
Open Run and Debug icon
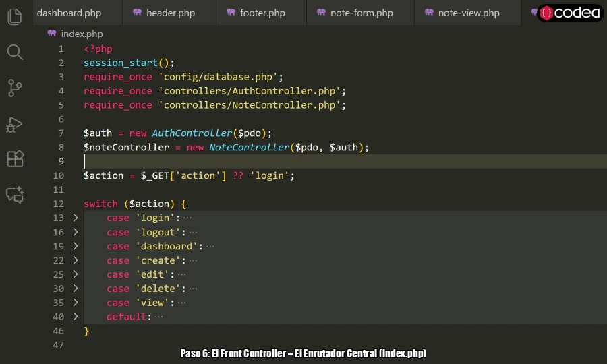tap(14, 125)
